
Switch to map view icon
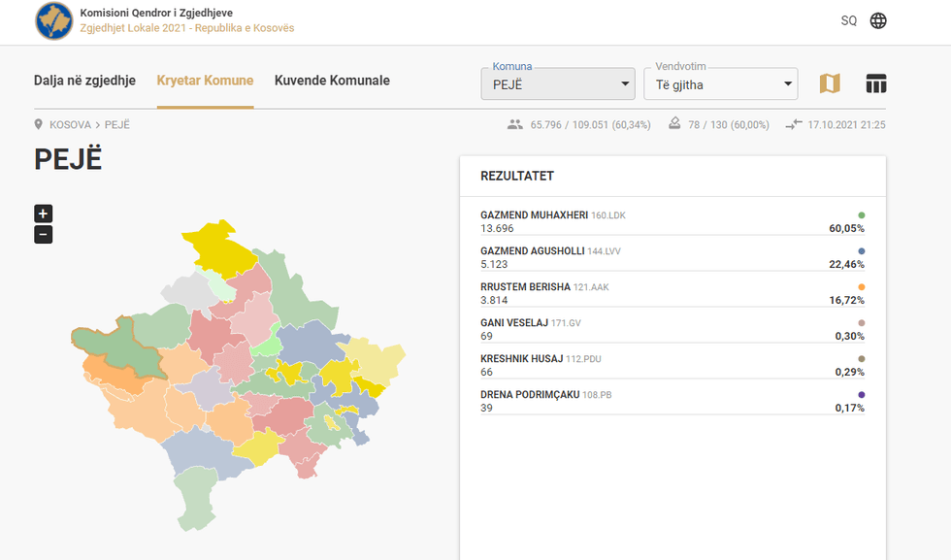830,83
